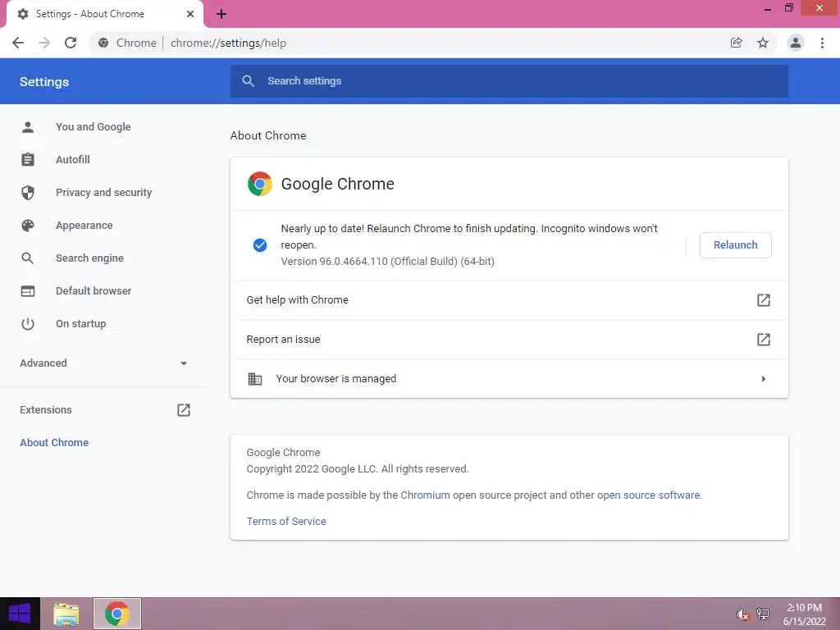
Task: Click the You and Google person icon
Action: pyautogui.click(x=28, y=127)
